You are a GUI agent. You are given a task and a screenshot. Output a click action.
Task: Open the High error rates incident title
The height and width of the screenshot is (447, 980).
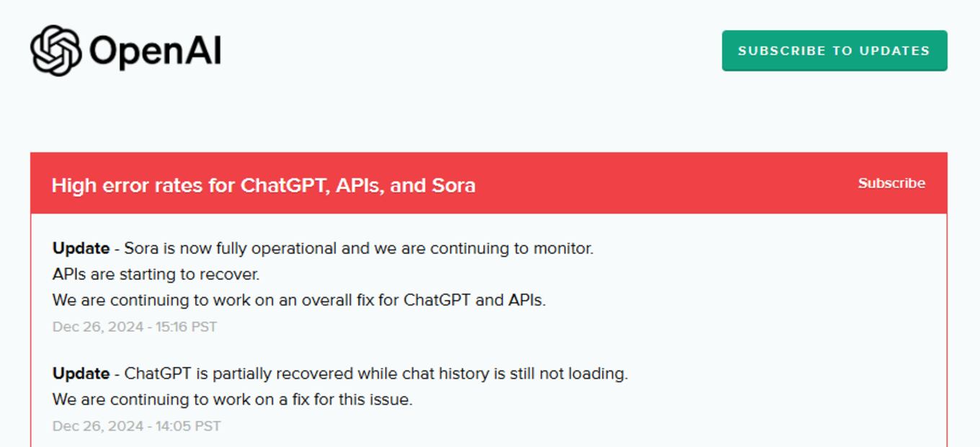(x=263, y=185)
